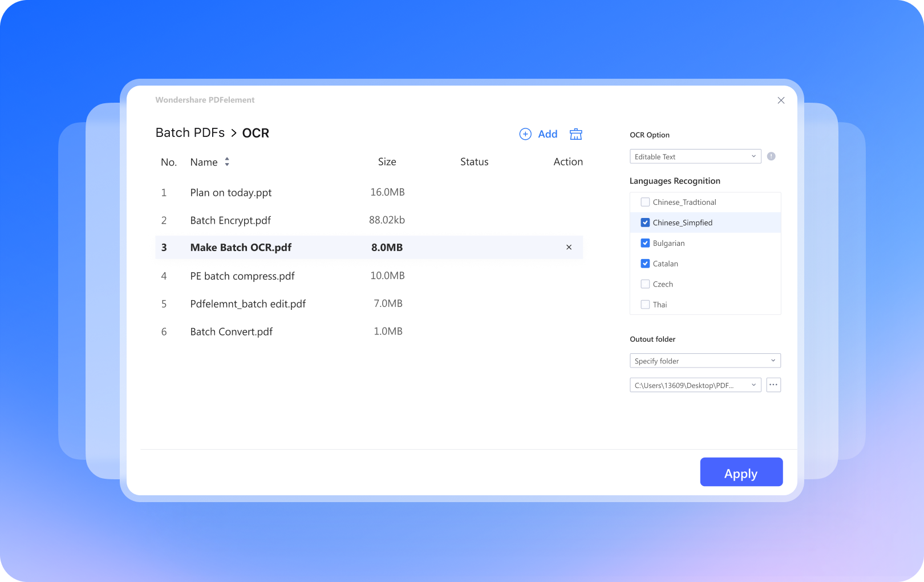Click the OCR option info icon
This screenshot has width=924, height=582.
click(771, 156)
